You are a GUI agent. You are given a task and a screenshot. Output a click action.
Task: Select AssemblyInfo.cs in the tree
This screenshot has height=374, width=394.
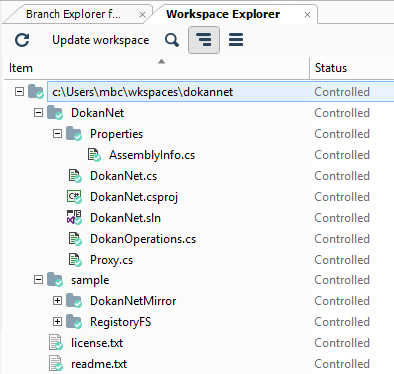coord(152,155)
